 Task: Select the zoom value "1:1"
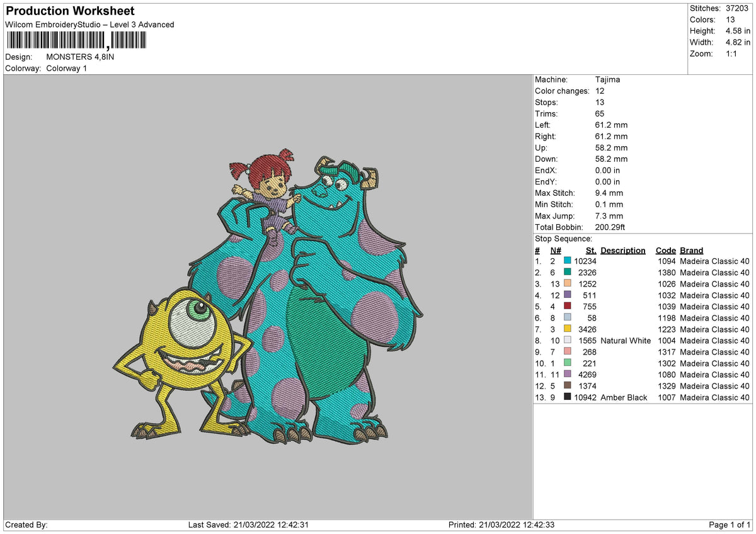click(731, 54)
